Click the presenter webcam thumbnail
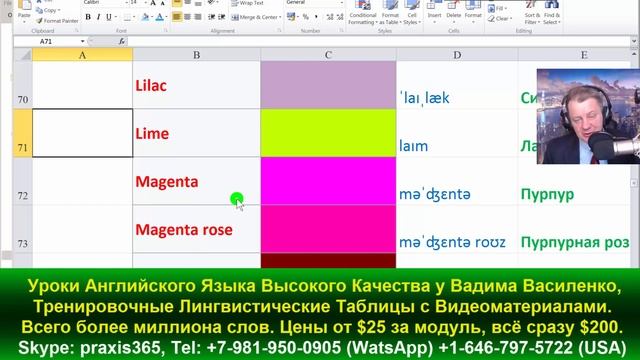Image resolution: width=640 pixels, height=360 pixels. [x=588, y=116]
